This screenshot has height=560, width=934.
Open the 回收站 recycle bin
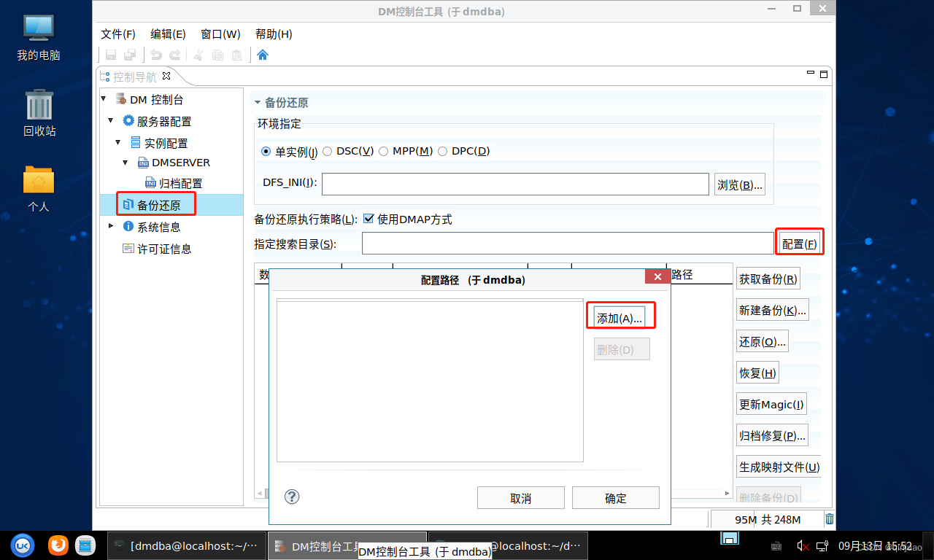tap(39, 114)
